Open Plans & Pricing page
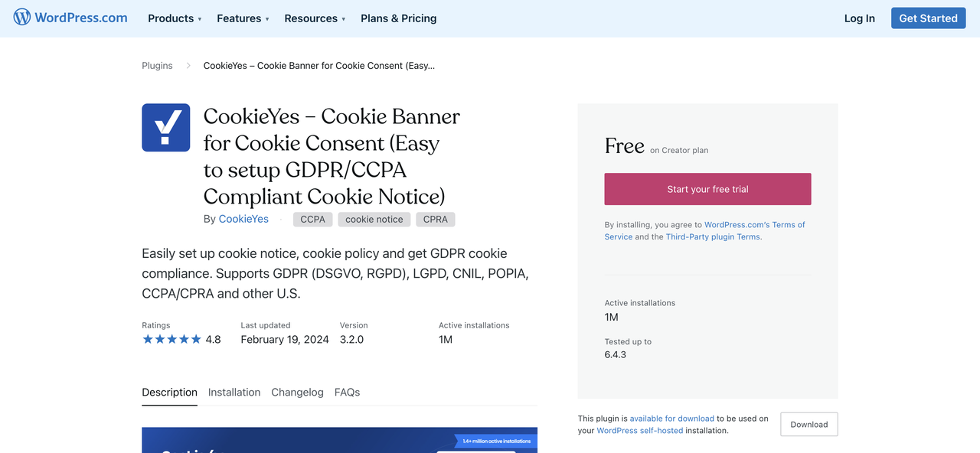Image resolution: width=980 pixels, height=453 pixels. pos(399,18)
